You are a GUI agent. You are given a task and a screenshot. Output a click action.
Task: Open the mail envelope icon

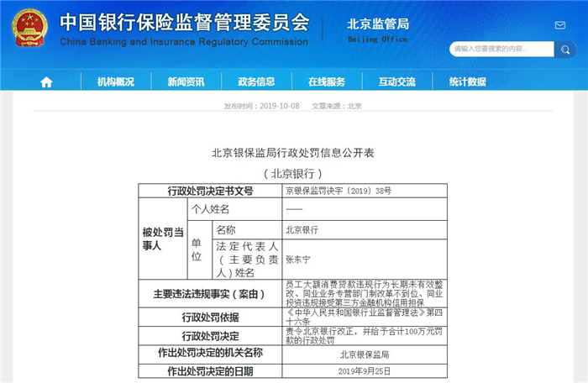[560, 25]
